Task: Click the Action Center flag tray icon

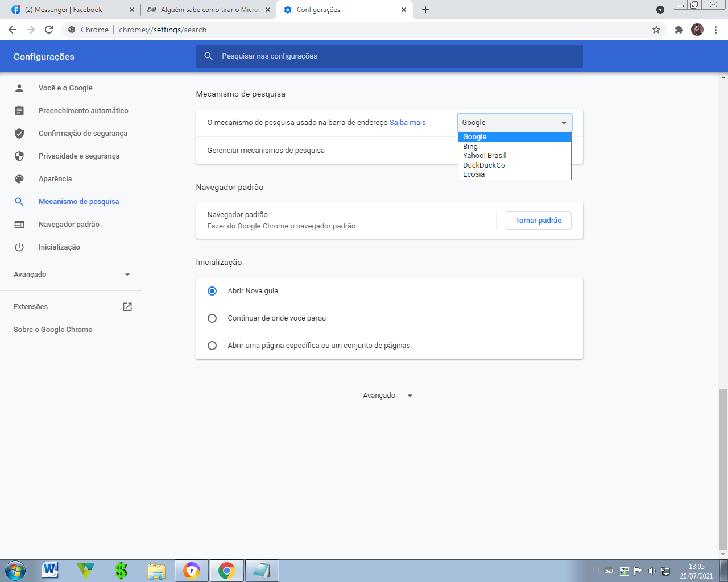Action: [x=638, y=571]
